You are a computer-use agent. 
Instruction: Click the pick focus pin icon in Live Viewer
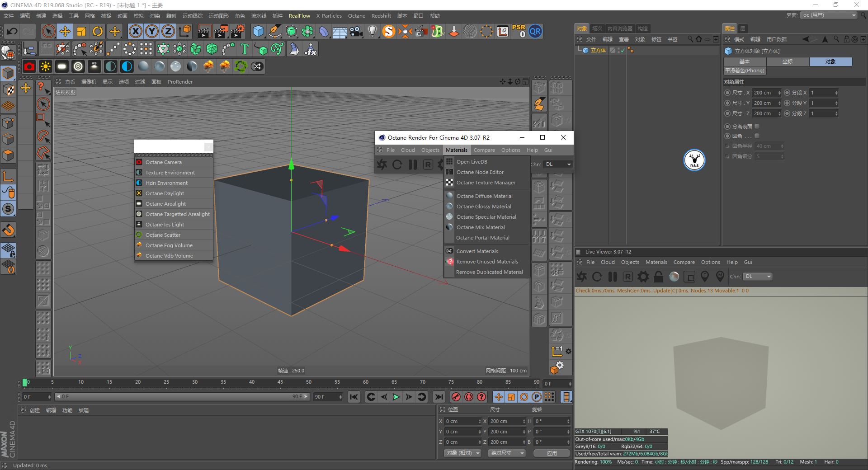pos(705,276)
